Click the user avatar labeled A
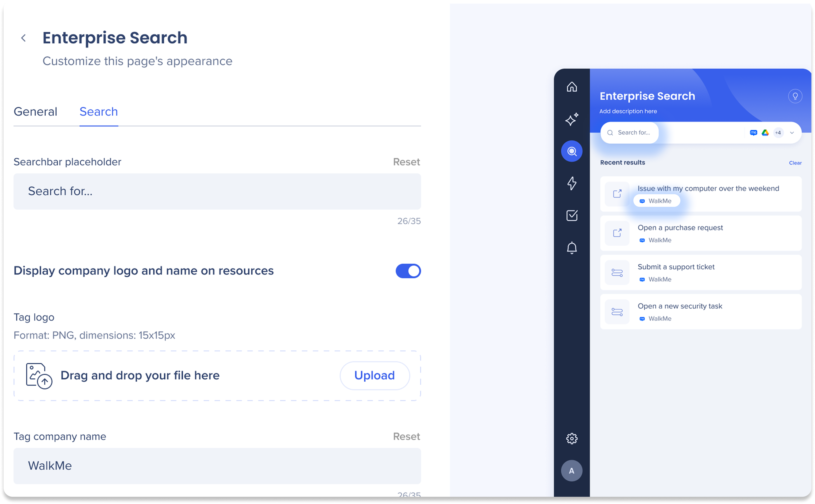Image resolution: width=815 pixels, height=504 pixels. coord(571,471)
